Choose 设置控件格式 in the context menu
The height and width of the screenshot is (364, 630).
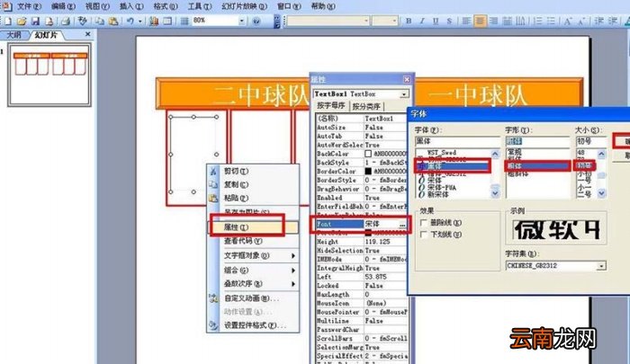[253, 325]
